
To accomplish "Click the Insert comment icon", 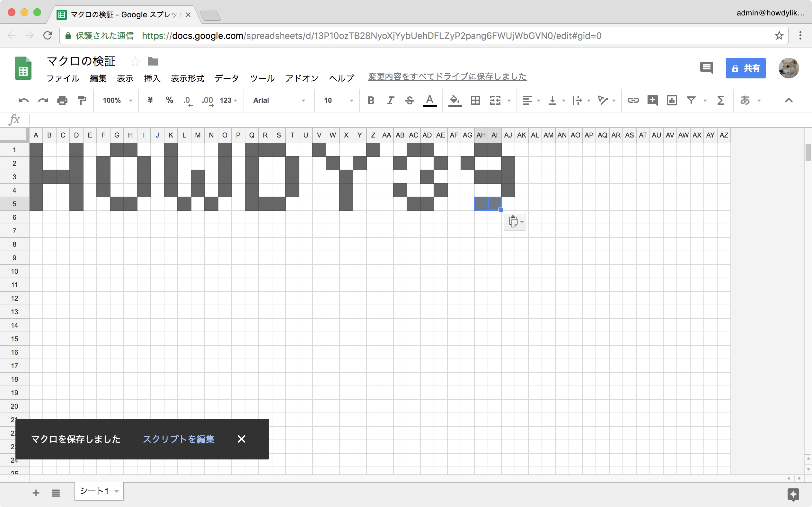I will tap(652, 100).
